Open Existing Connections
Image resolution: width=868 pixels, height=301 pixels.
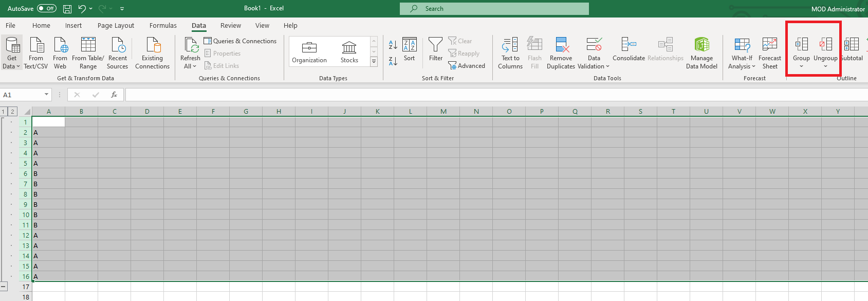[153, 52]
